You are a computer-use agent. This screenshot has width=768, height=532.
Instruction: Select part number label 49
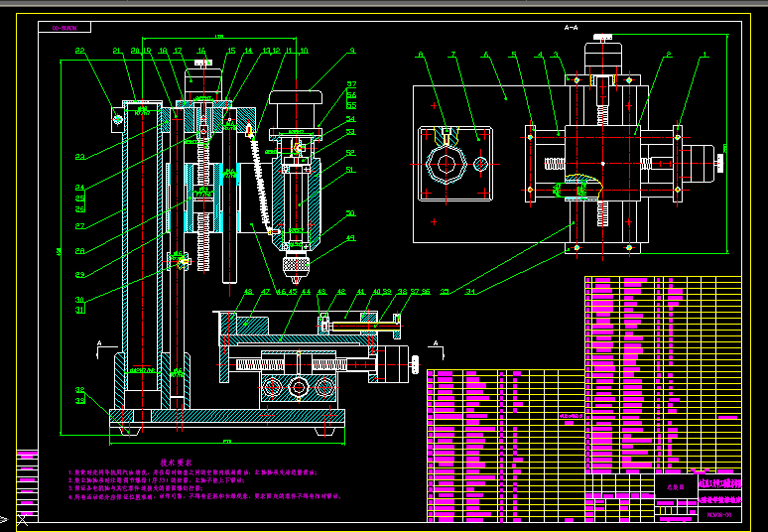click(350, 238)
